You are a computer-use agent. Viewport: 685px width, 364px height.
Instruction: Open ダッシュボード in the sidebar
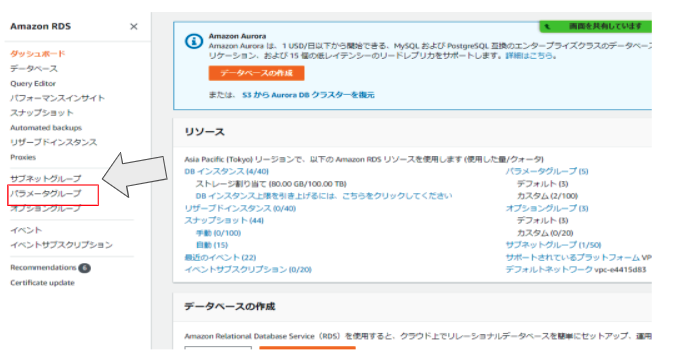coord(38,54)
